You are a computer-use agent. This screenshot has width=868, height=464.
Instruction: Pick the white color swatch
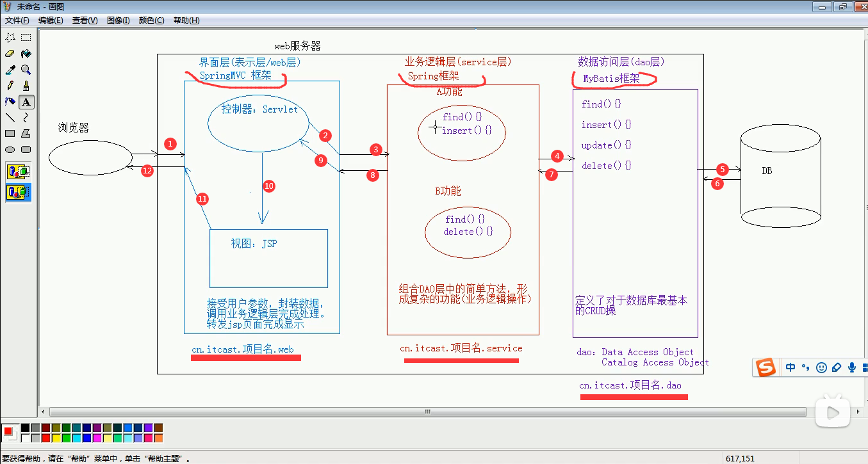pyautogui.click(x=25, y=438)
